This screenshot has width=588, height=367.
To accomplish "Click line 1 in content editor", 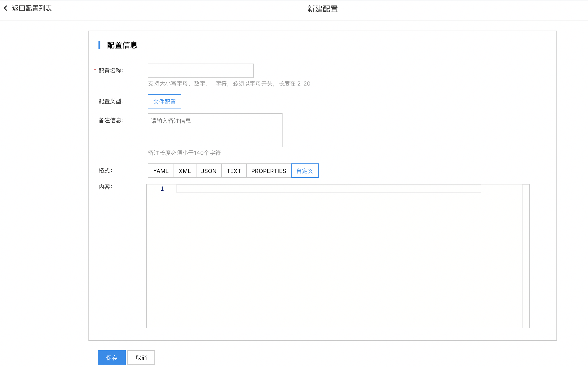I will point(329,189).
